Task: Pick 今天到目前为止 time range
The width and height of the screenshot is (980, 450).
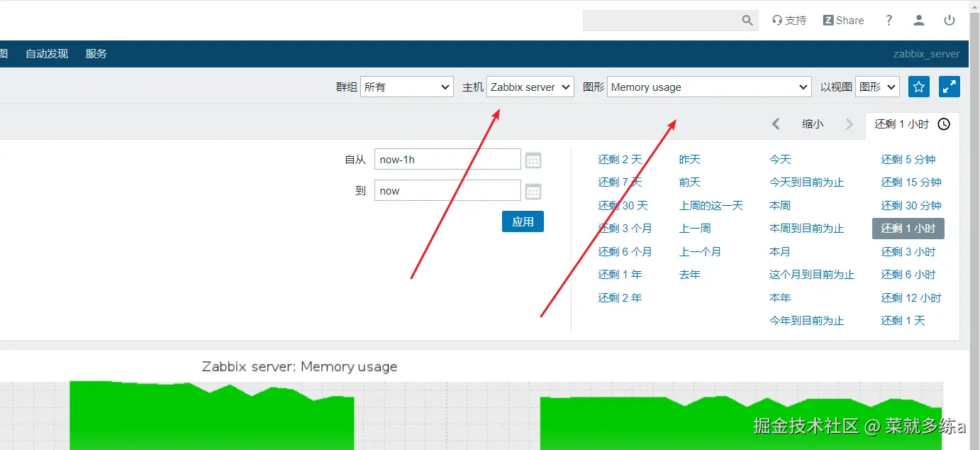Action: [x=807, y=182]
